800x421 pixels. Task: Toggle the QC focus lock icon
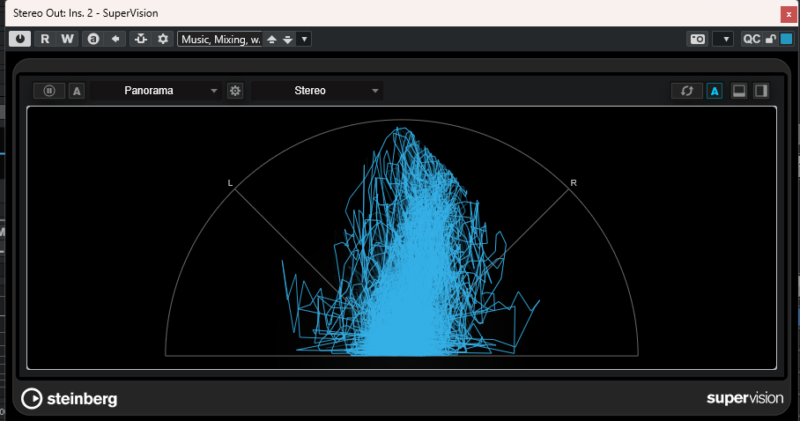tap(770, 39)
